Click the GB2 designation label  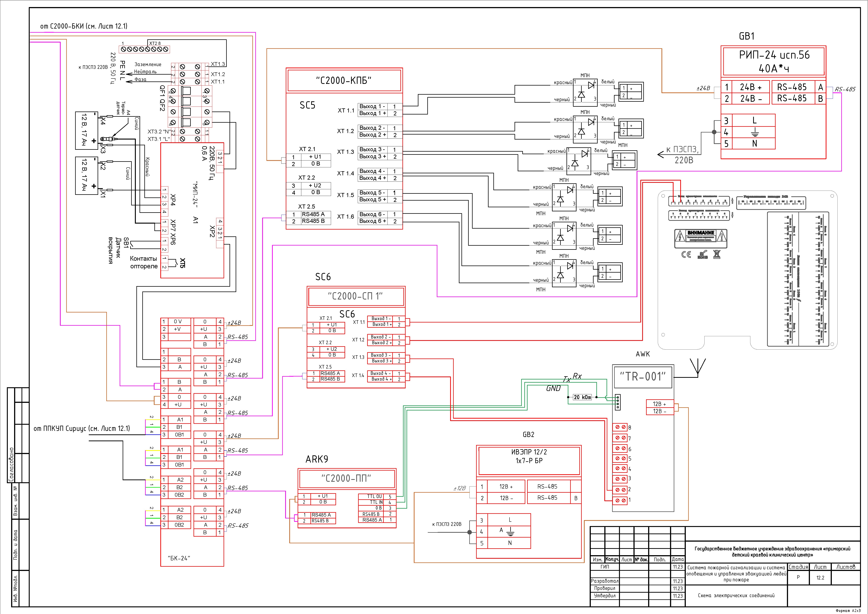point(528,434)
